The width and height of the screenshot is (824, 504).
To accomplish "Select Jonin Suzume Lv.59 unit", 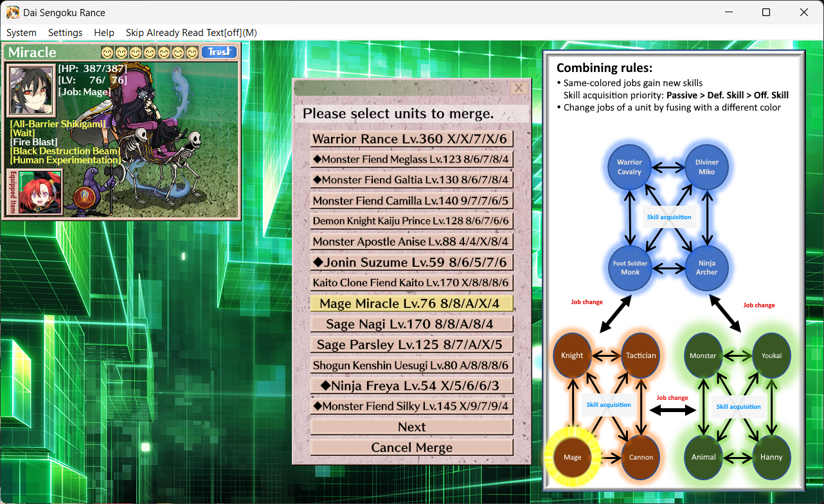I will coord(411,262).
